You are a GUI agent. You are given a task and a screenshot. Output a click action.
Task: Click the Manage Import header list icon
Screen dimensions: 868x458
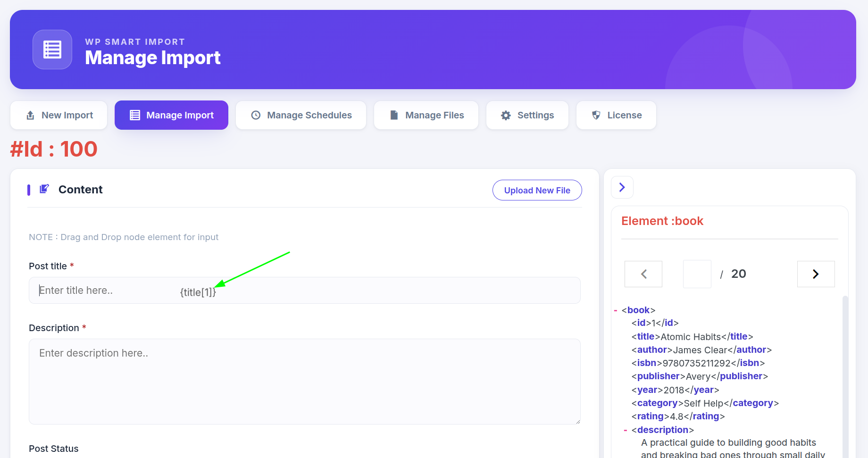[52, 50]
